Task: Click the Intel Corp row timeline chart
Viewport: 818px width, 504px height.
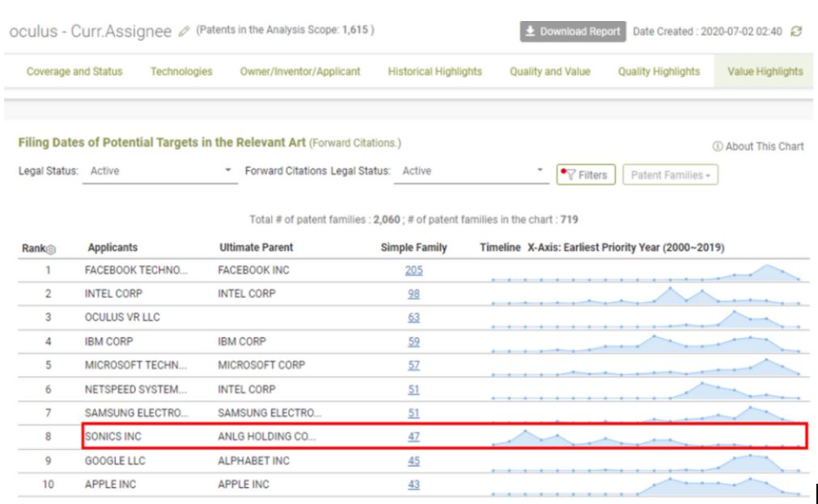Action: tap(646, 295)
